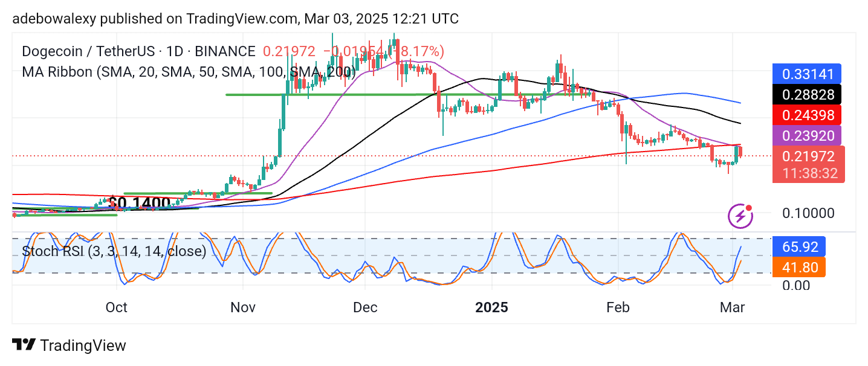Click the purple lightning flash icon

[x=740, y=216]
